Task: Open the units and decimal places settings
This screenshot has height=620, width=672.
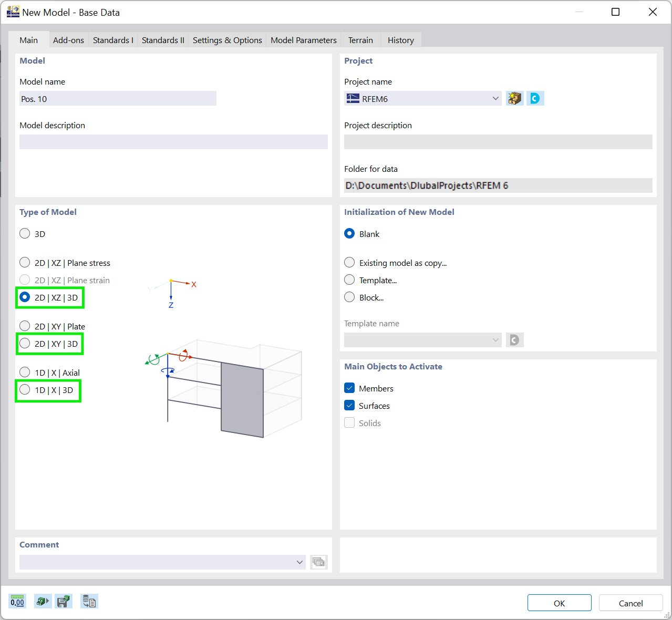Action: pyautogui.click(x=17, y=601)
